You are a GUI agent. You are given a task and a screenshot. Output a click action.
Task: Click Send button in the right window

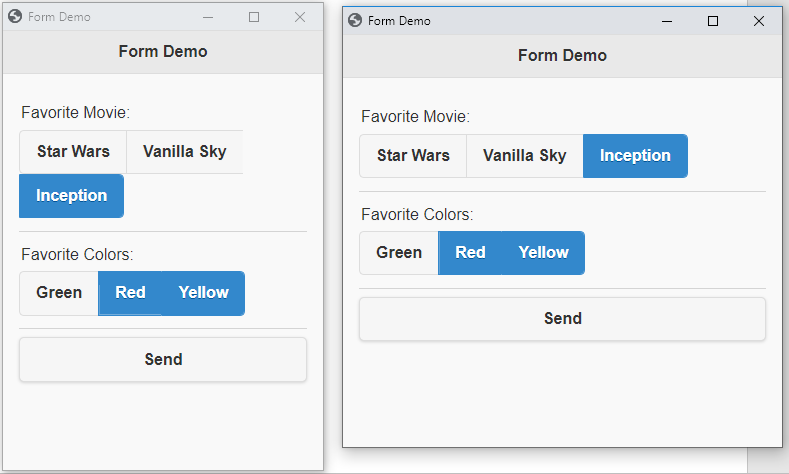pos(563,319)
